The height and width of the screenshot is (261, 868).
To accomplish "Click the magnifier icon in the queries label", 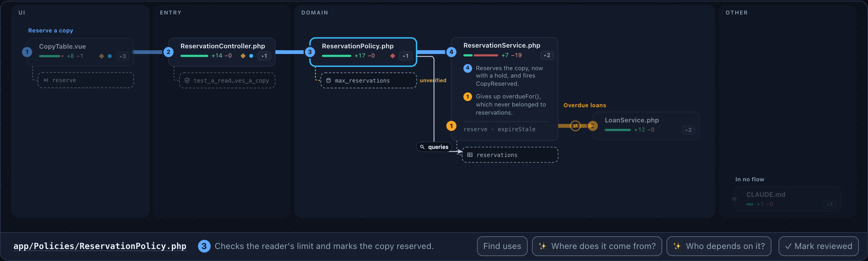I will coord(422,147).
